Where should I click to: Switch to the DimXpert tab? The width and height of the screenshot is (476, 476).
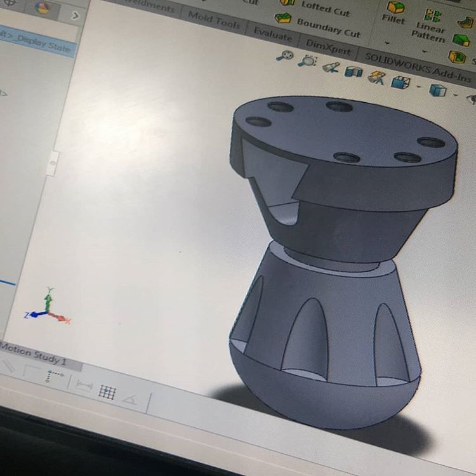click(x=328, y=48)
